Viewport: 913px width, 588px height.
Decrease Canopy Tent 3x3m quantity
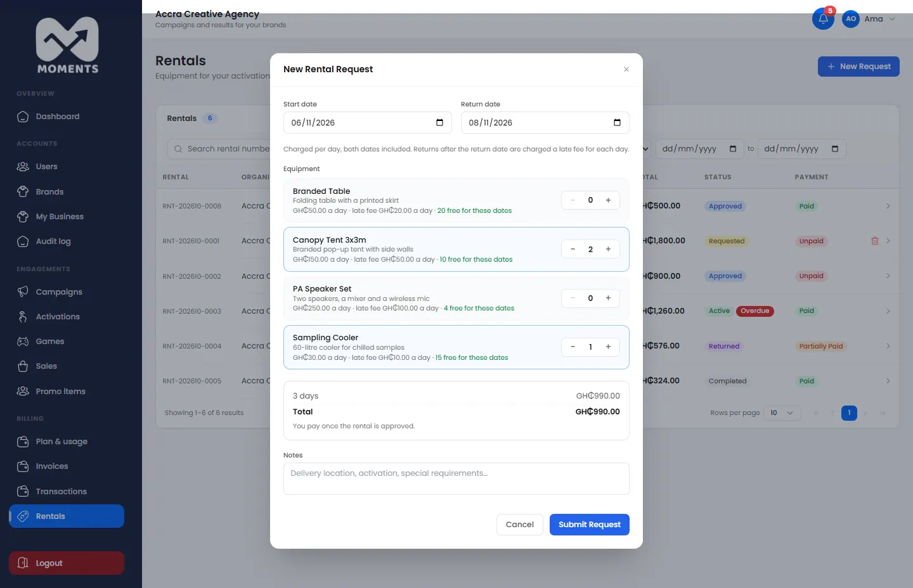(573, 249)
